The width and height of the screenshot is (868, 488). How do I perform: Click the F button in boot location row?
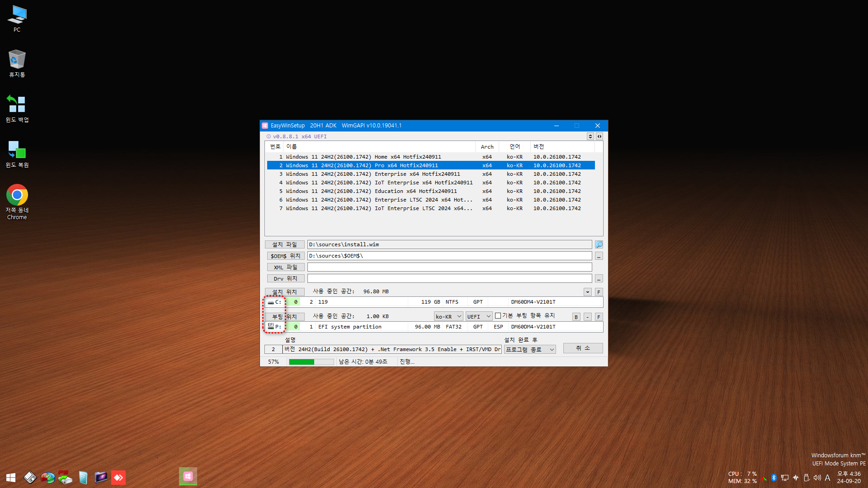pos(599,317)
